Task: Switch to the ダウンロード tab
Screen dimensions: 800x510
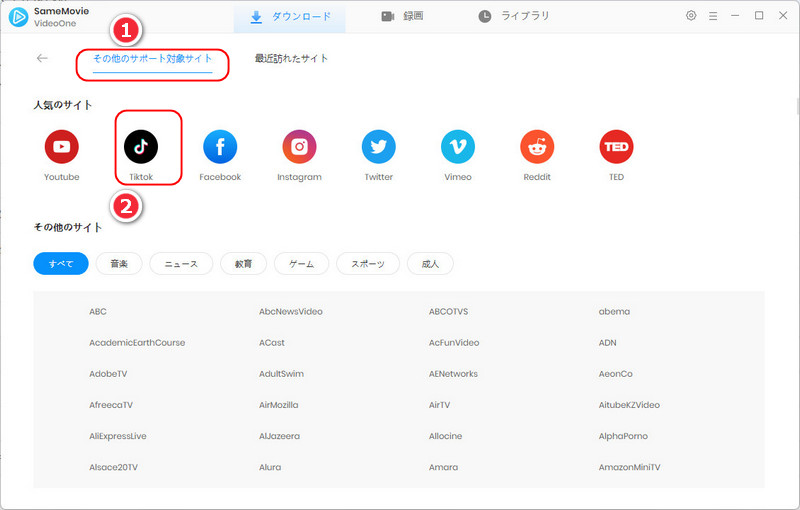Action: click(x=290, y=17)
